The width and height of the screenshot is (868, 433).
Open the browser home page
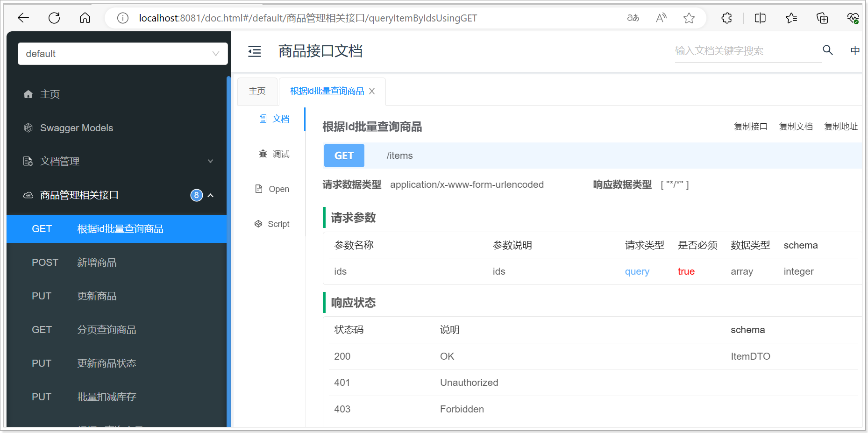pyautogui.click(x=85, y=18)
